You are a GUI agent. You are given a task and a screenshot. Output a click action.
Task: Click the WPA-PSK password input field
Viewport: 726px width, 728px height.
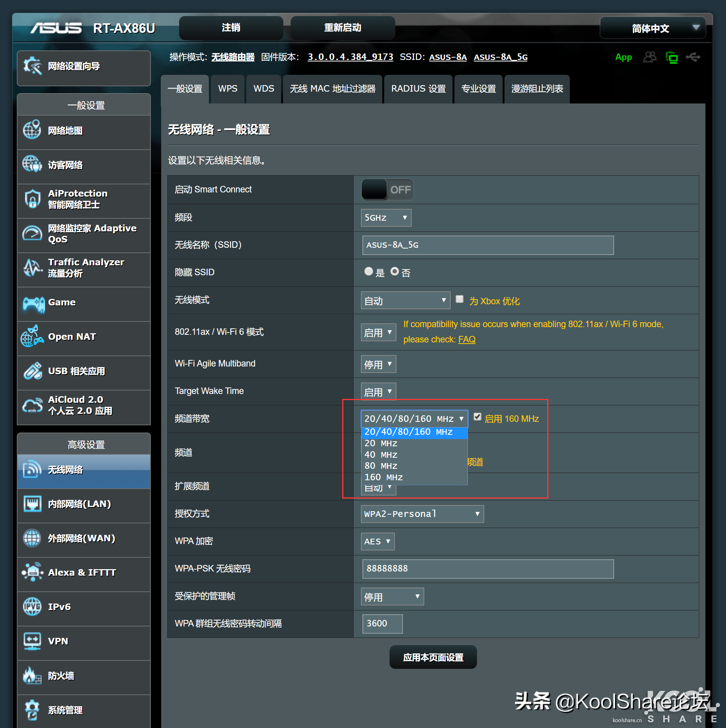(x=488, y=569)
